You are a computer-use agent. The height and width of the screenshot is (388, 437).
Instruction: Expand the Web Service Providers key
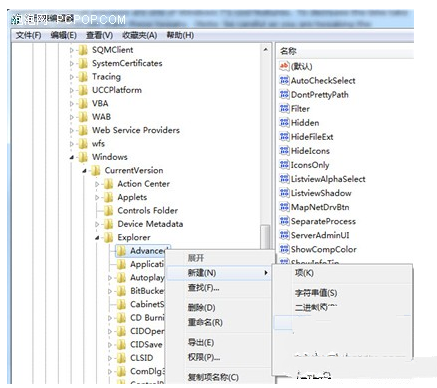[72, 130]
